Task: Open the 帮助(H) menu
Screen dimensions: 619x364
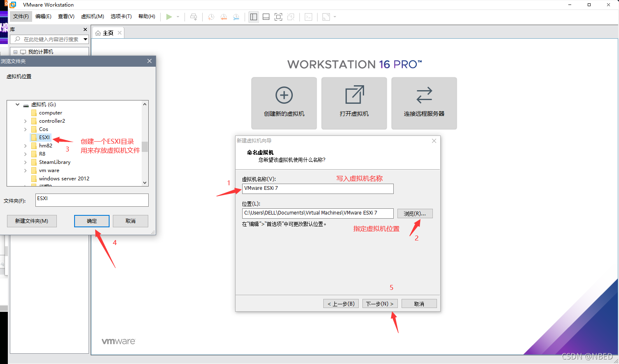Action: 147,16
